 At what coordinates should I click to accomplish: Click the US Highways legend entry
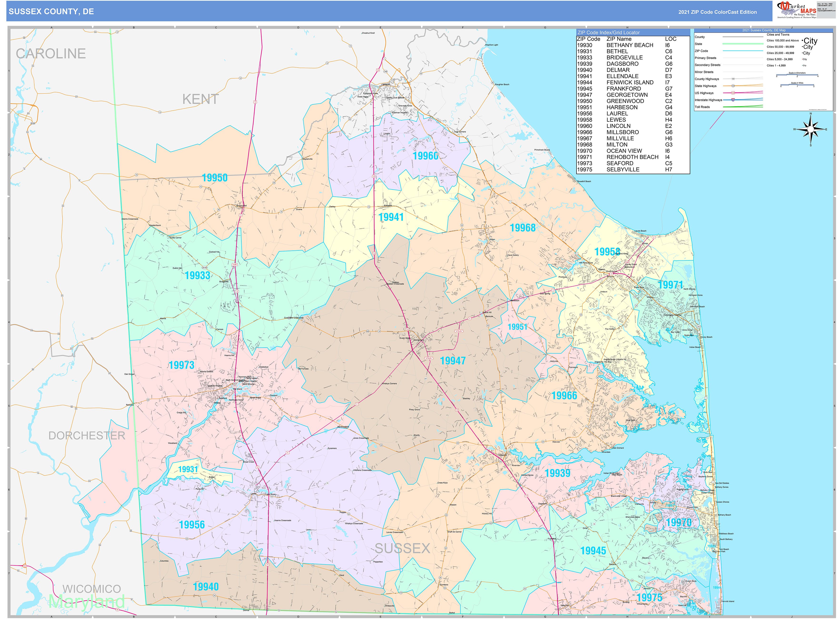click(729, 93)
